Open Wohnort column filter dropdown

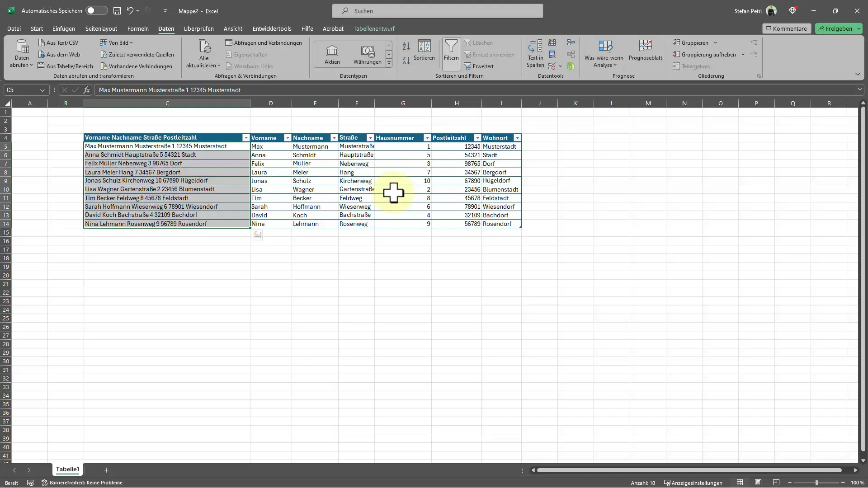517,138
